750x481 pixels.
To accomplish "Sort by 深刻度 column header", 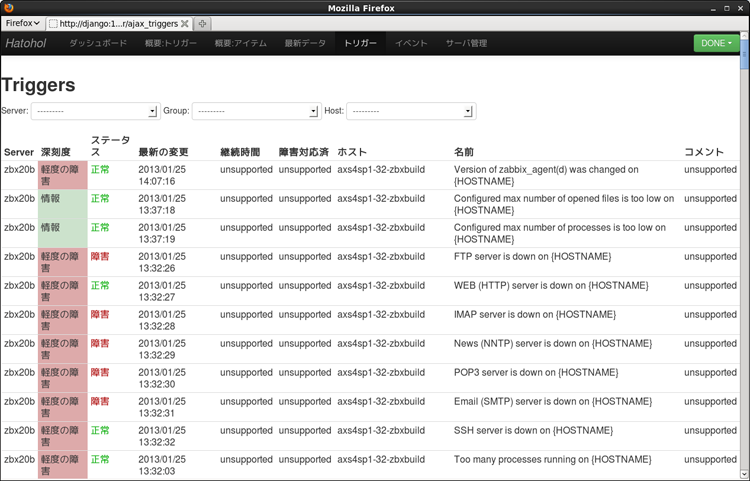I will pos(54,152).
